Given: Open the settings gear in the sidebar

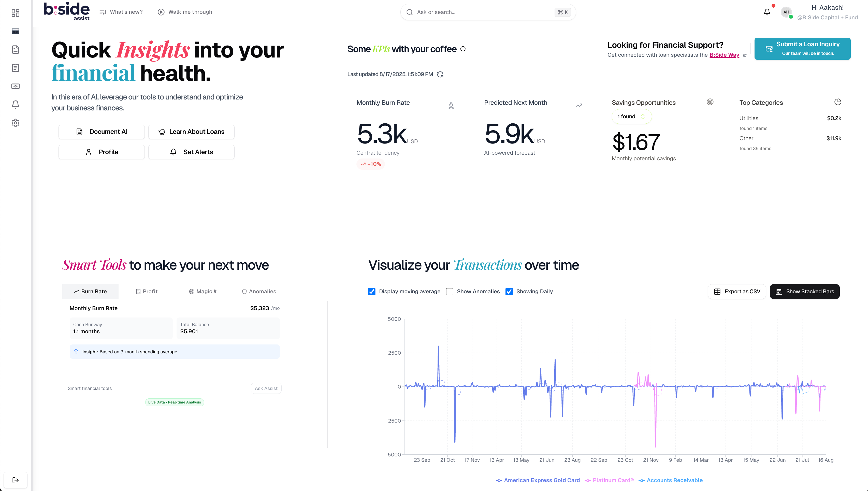Looking at the screenshot, I should [x=15, y=123].
